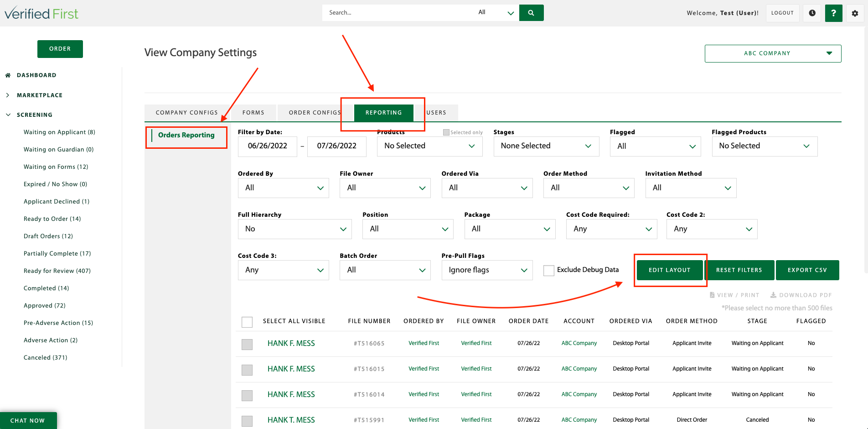
Task: Switch to the Users tab
Action: tap(436, 113)
